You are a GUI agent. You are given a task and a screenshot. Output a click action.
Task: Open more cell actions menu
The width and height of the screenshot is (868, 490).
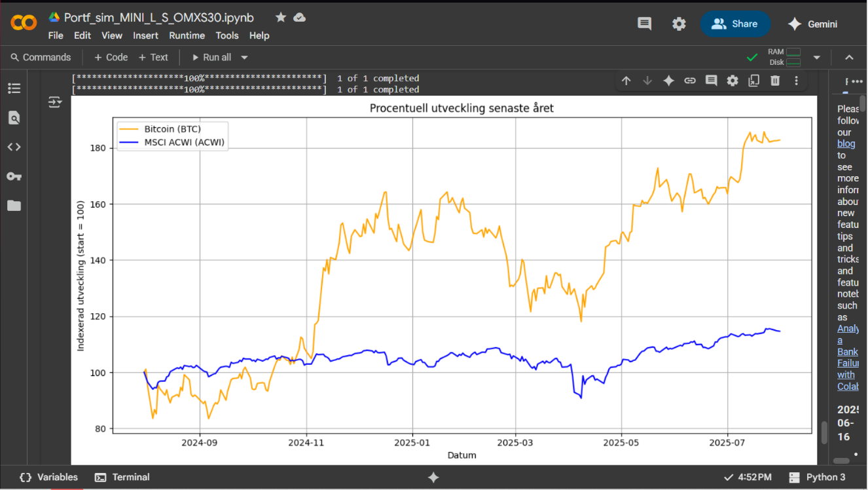(797, 81)
